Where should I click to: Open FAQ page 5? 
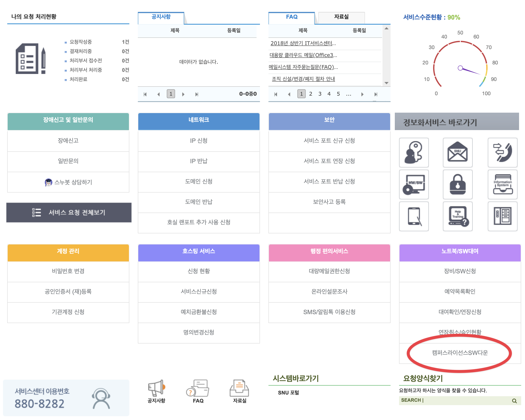coord(338,94)
